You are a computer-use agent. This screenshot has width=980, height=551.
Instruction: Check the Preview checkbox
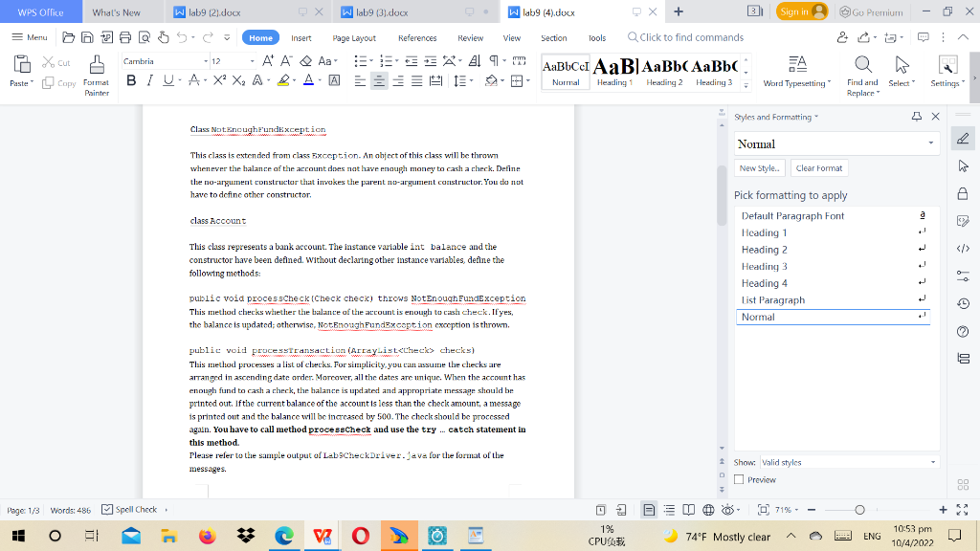pos(739,480)
